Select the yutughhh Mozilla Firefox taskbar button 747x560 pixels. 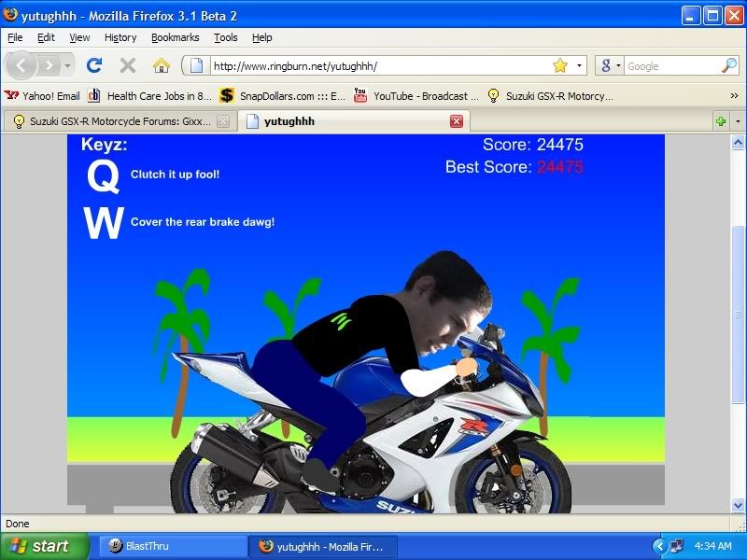[323, 546]
